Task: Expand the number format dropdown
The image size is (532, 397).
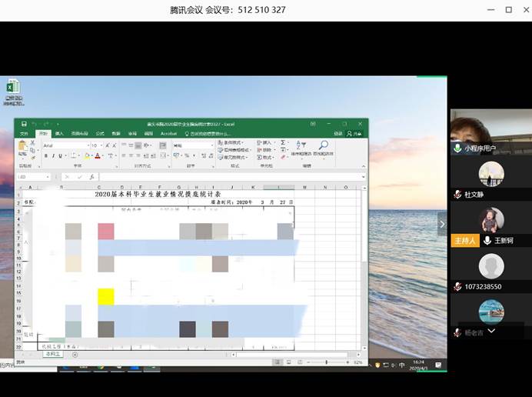Action: point(211,145)
